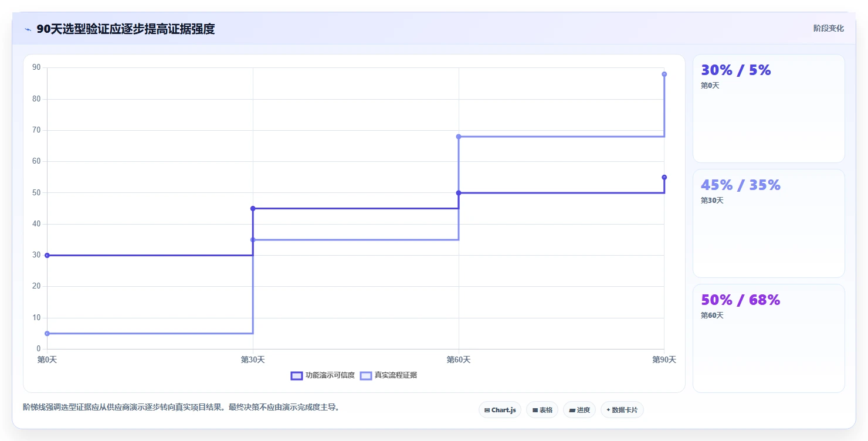868x441 pixels.
Task: Select the 50% / 68% card for 第60天
Action: (769, 338)
